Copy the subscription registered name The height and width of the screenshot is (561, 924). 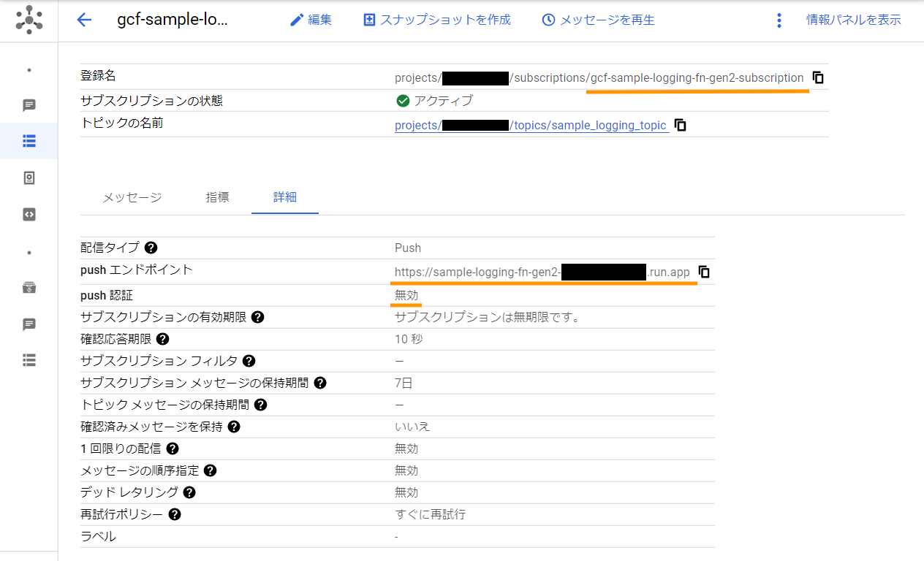coord(818,77)
